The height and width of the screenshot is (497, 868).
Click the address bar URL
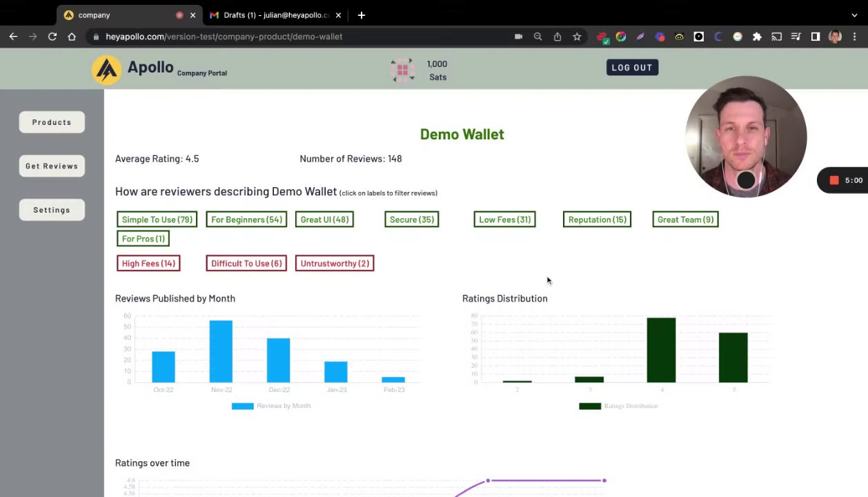[224, 37]
